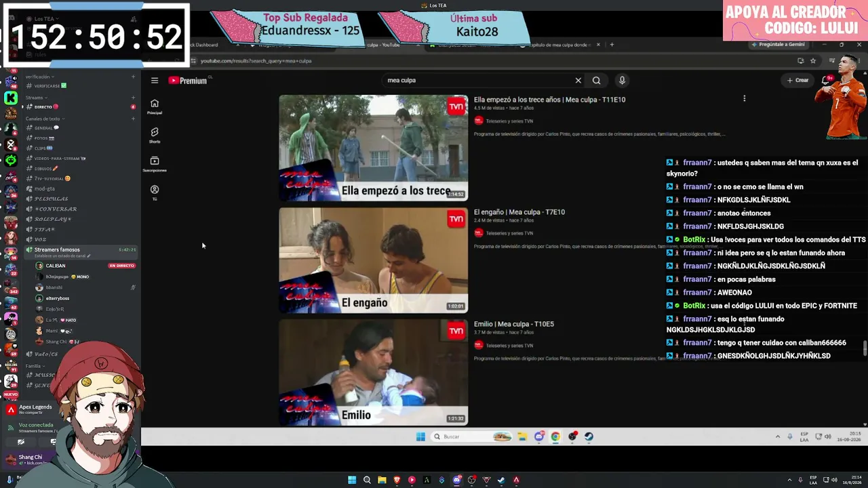This screenshot has width=868, height=488.
Task: Open title 'El engaño | Mea culpa - T7E10'
Action: [x=519, y=212]
